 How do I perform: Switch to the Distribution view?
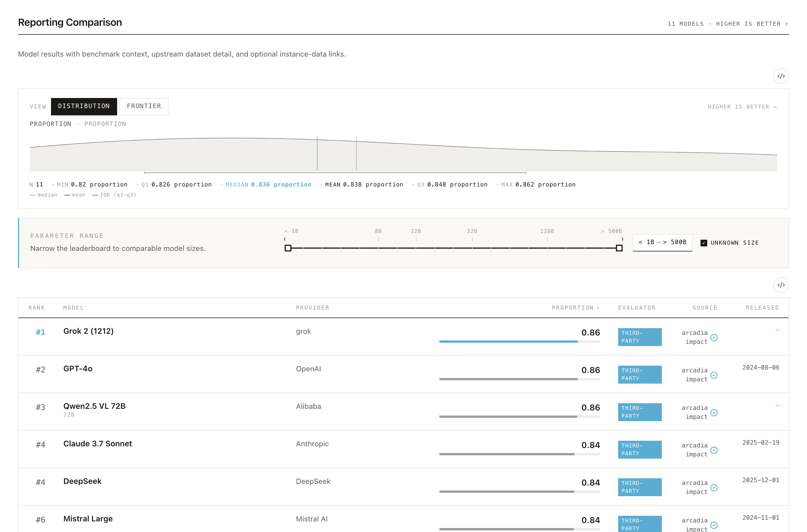84,106
